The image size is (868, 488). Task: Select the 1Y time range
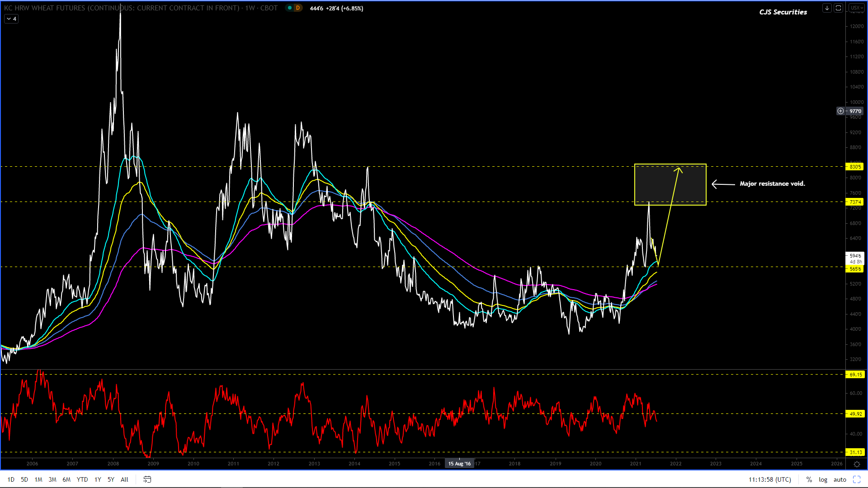coord(98,479)
